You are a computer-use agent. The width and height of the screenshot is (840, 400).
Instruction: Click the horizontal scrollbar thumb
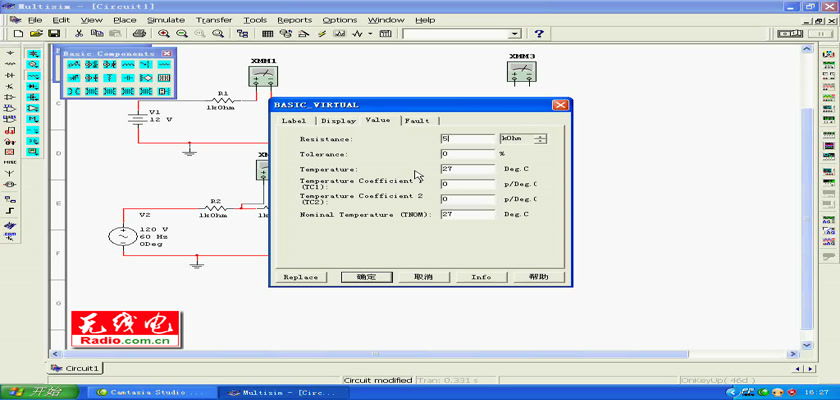(375, 354)
